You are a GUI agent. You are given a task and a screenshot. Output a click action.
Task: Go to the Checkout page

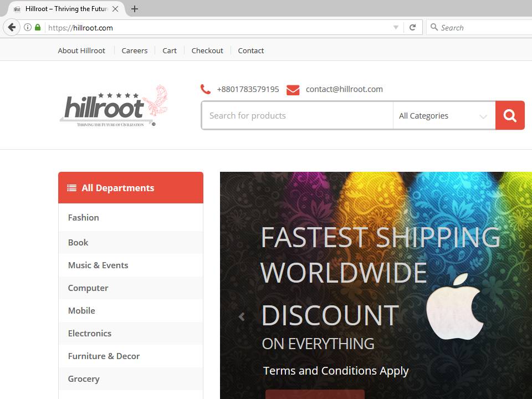click(x=207, y=50)
